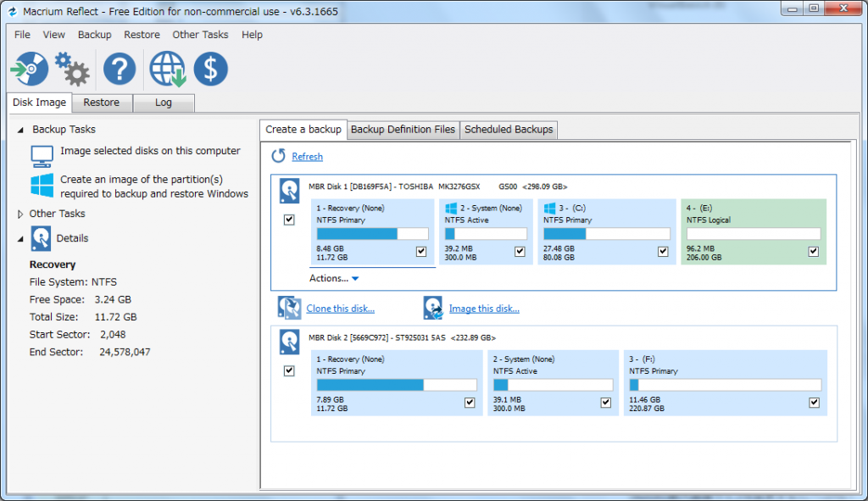This screenshot has width=868, height=501.
Task: Open the Actions dropdown for Disk 1
Action: (334, 278)
